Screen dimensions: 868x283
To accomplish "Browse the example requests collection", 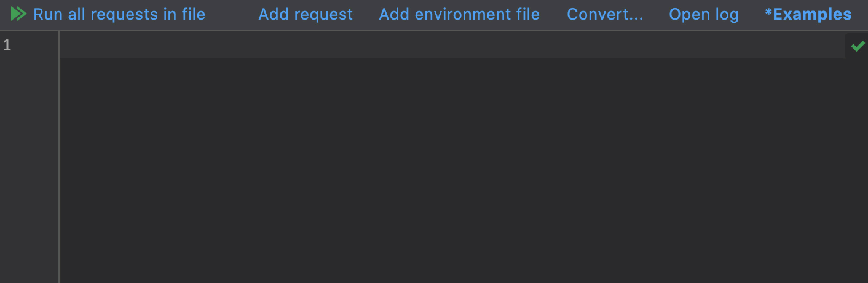I will (x=808, y=14).
